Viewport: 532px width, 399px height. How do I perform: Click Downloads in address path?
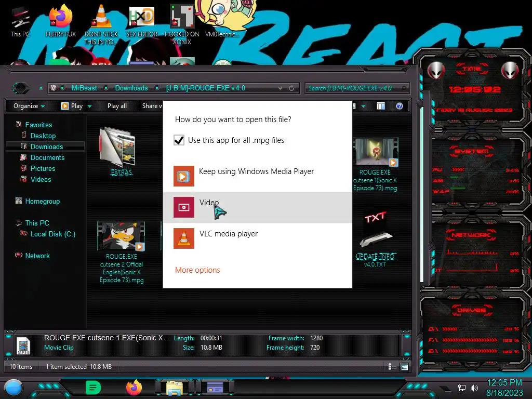[131, 88]
